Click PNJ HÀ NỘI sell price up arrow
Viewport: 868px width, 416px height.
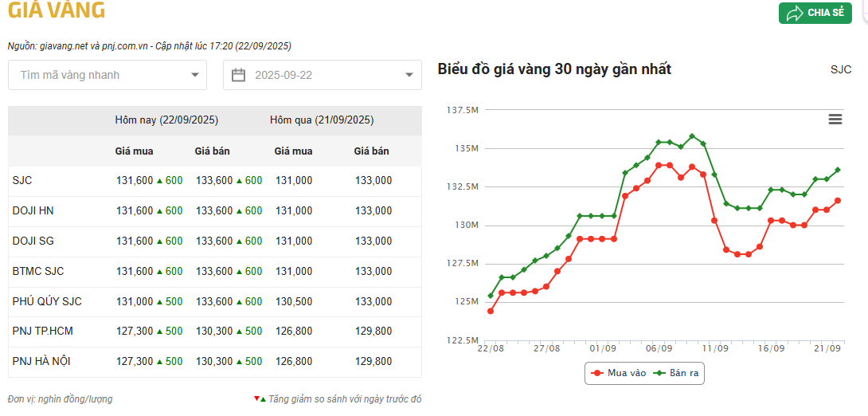(x=239, y=362)
